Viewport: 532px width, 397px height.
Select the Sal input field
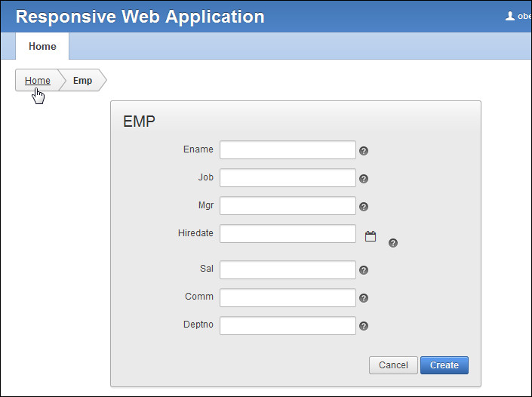tap(288, 270)
